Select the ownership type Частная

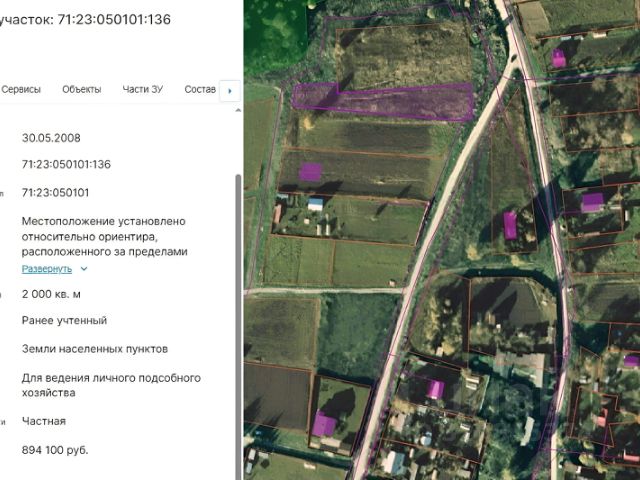(x=44, y=421)
